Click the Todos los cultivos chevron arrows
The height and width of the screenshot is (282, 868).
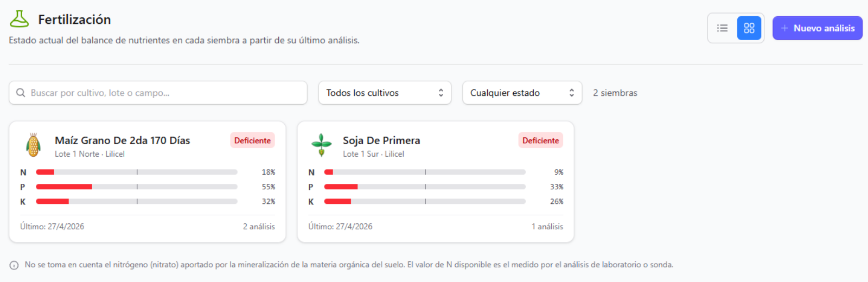click(441, 93)
